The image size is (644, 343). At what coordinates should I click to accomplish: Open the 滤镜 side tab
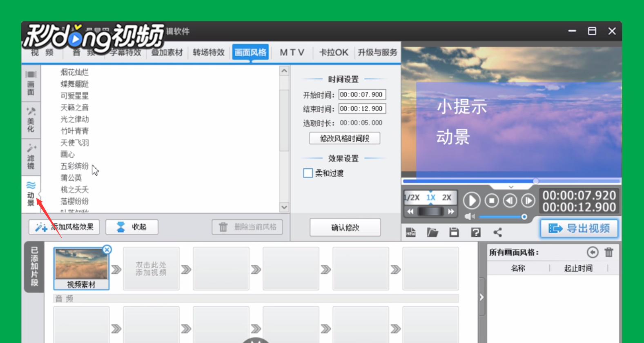click(x=31, y=157)
